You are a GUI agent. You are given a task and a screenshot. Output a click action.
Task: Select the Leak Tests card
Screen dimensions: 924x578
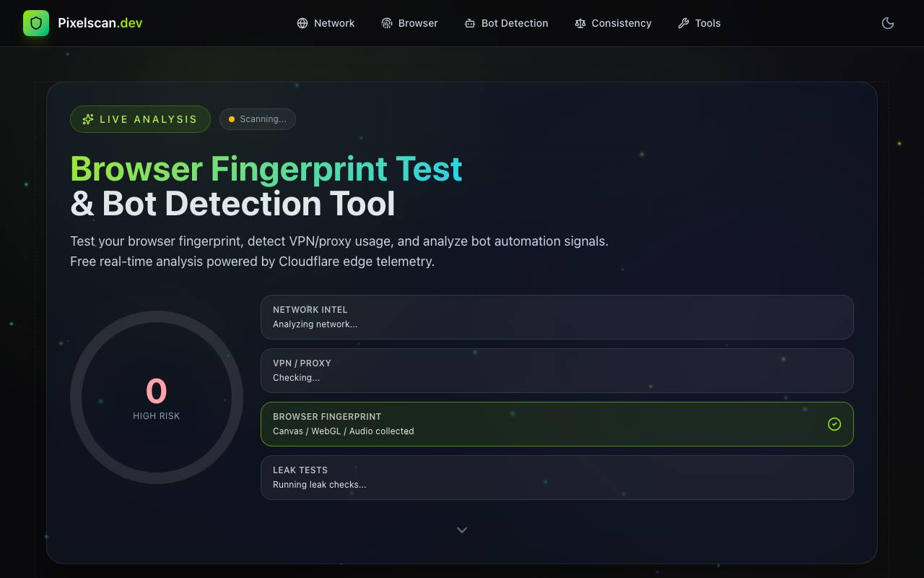[x=557, y=478]
